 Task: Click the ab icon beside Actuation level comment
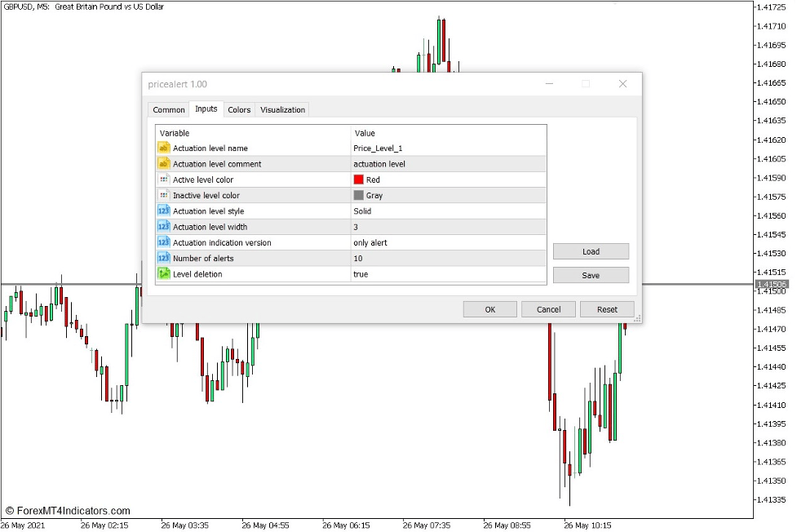[163, 164]
